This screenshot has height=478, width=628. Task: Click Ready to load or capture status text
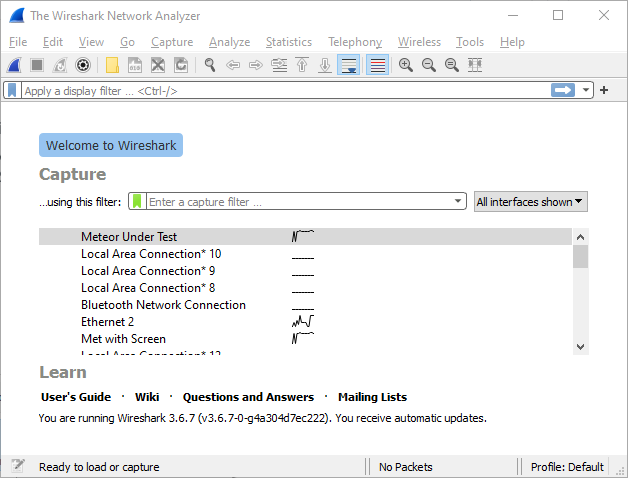click(99, 467)
